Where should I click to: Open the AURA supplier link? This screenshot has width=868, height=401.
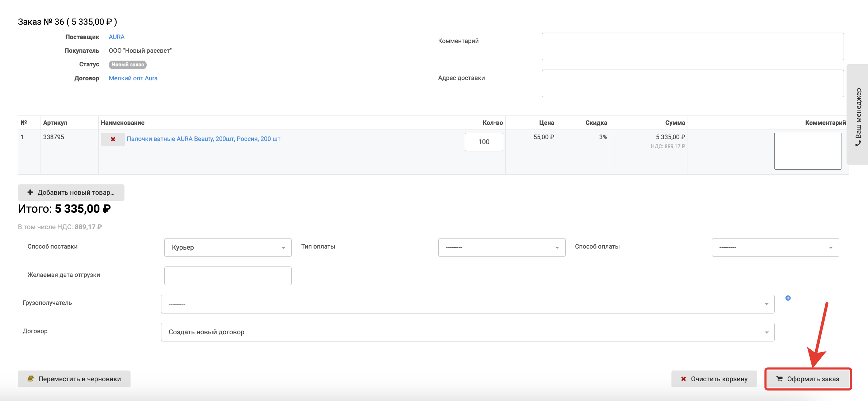pyautogui.click(x=117, y=37)
